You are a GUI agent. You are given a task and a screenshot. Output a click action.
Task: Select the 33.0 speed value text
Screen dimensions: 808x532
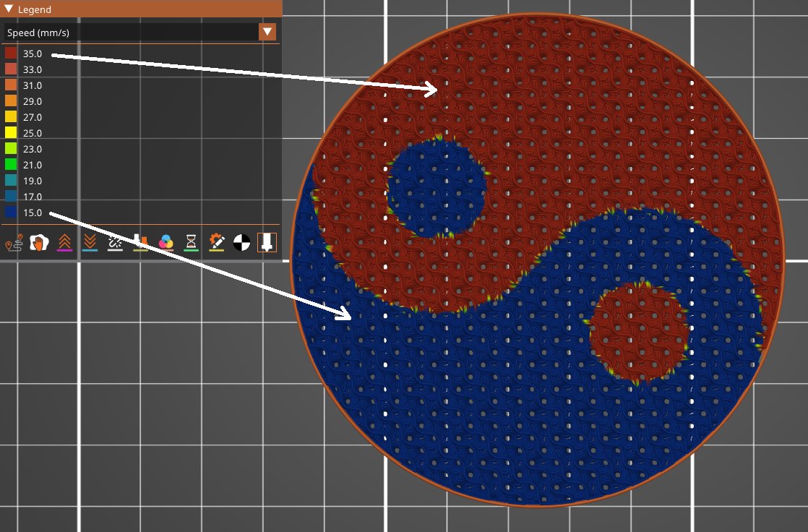coord(33,69)
